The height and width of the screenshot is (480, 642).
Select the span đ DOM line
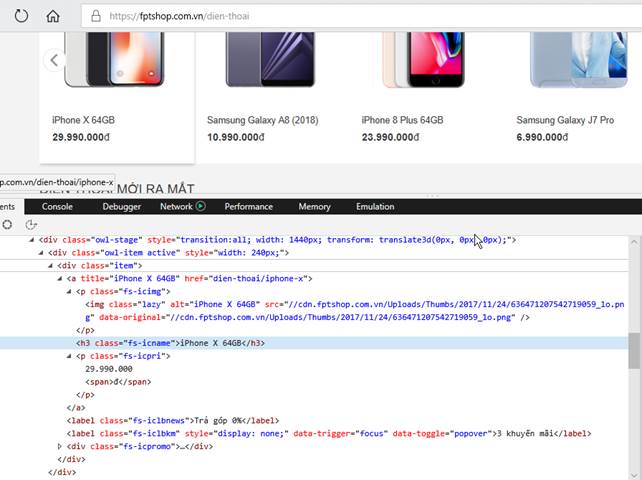[x=118, y=382]
